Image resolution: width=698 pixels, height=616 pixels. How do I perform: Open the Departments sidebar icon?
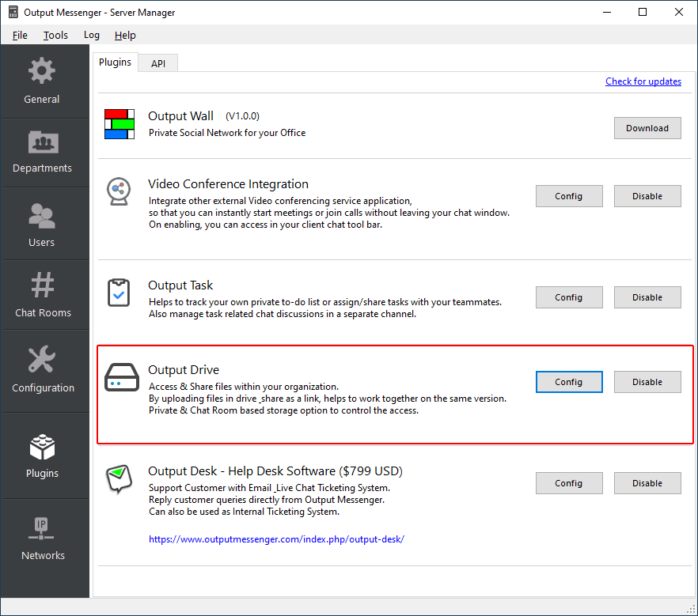(44, 142)
